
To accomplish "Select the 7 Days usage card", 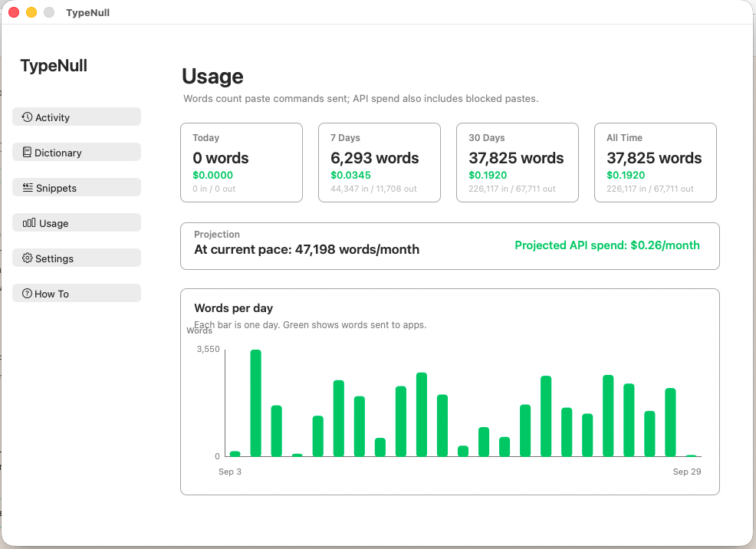I will tap(380, 163).
